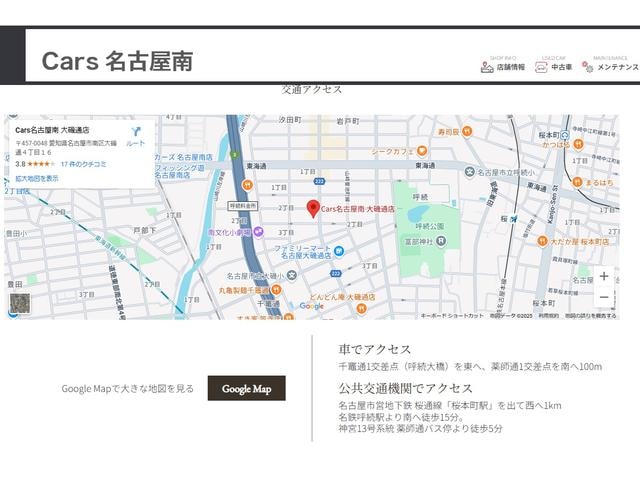
Task: Click the Google logo on the map
Action: (x=311, y=306)
